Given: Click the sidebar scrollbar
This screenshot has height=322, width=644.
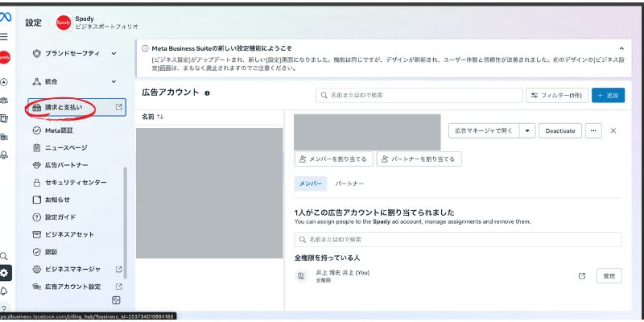Looking at the screenshot, I should (x=126, y=222).
